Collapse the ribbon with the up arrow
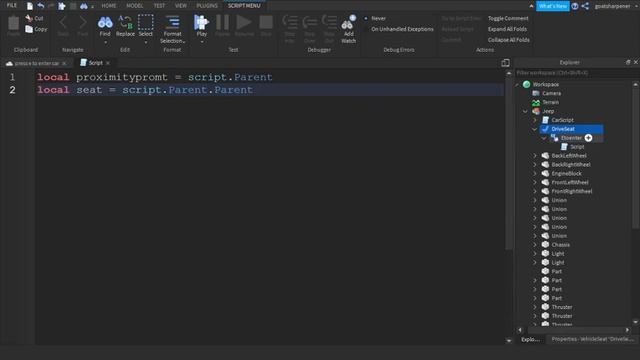 [x=531, y=6]
